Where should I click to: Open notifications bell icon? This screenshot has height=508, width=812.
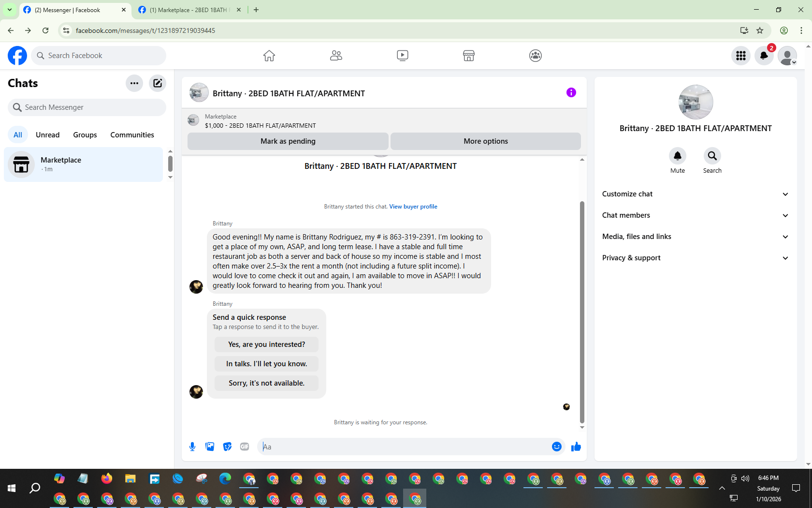[764, 56]
